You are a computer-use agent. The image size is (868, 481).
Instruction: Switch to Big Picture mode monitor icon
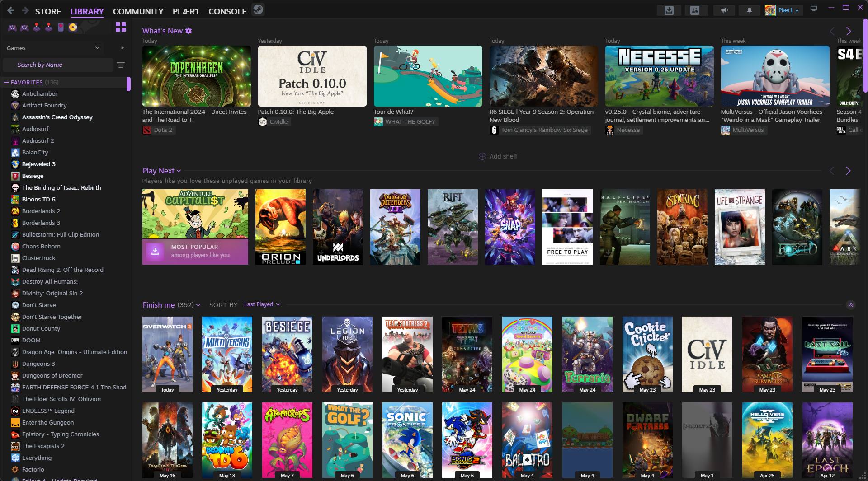point(814,9)
